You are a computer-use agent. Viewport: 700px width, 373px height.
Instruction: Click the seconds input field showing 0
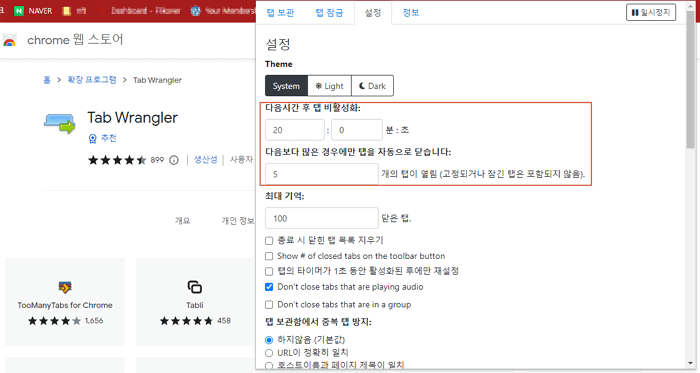pos(357,130)
